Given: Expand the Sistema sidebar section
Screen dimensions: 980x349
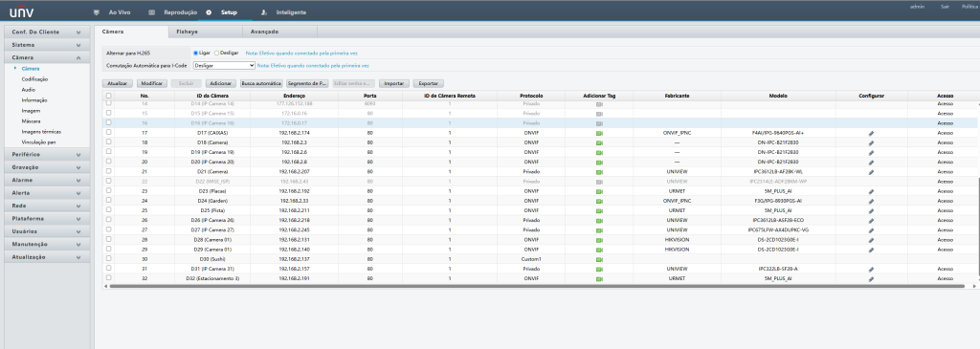Looking at the screenshot, I should pos(47,45).
